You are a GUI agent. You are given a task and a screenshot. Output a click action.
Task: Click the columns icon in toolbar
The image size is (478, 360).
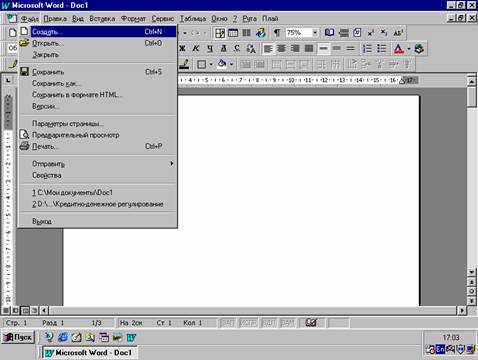(x=246, y=33)
